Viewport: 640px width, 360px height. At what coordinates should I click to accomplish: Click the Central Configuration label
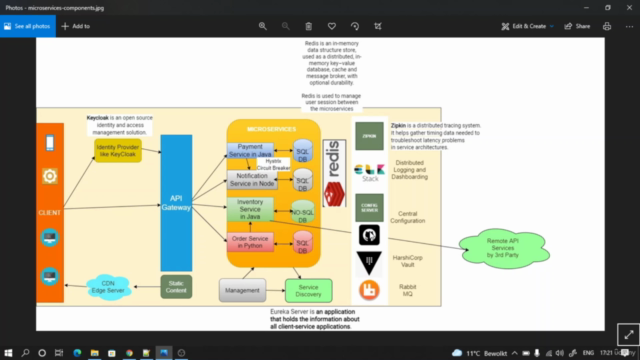point(407,217)
